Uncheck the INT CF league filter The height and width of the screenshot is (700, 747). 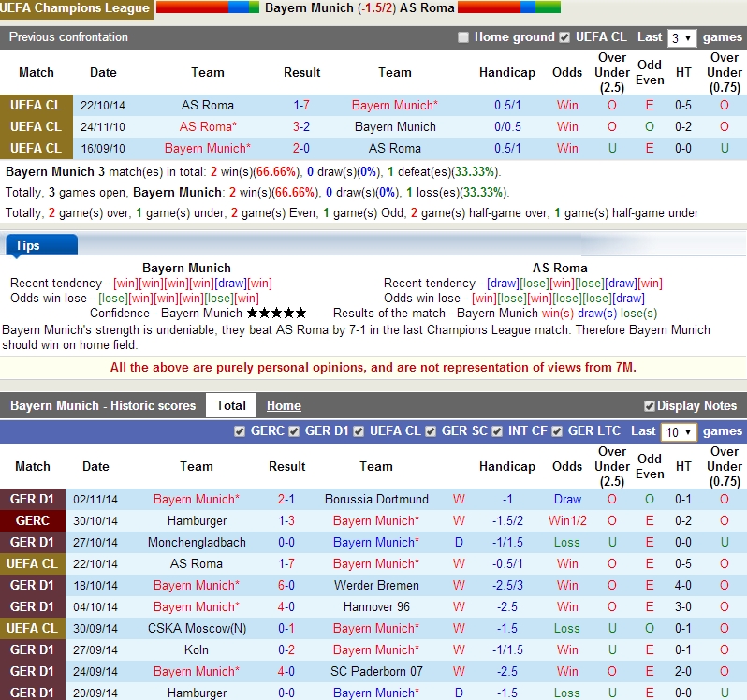pos(497,431)
